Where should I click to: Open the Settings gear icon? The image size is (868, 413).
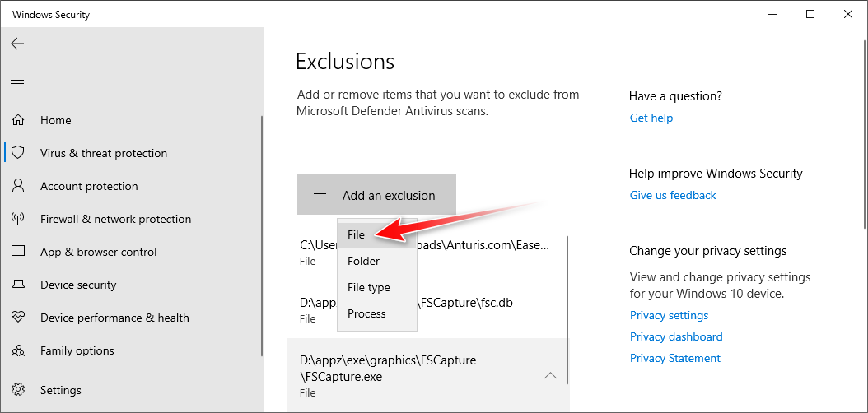coord(17,390)
